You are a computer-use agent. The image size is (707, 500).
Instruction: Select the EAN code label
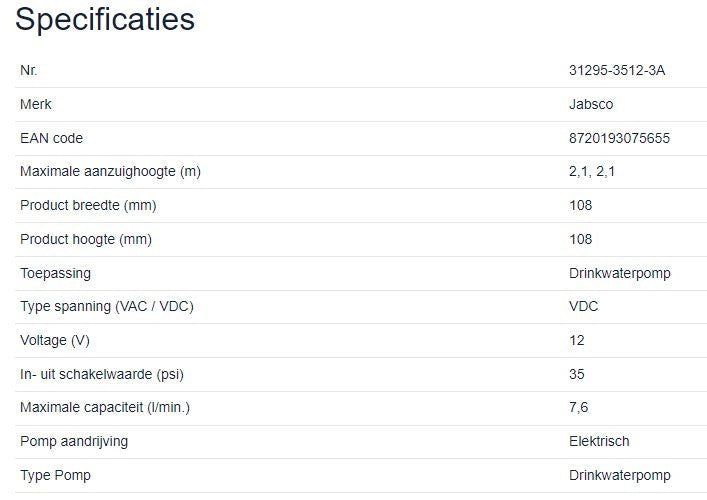pos(51,138)
